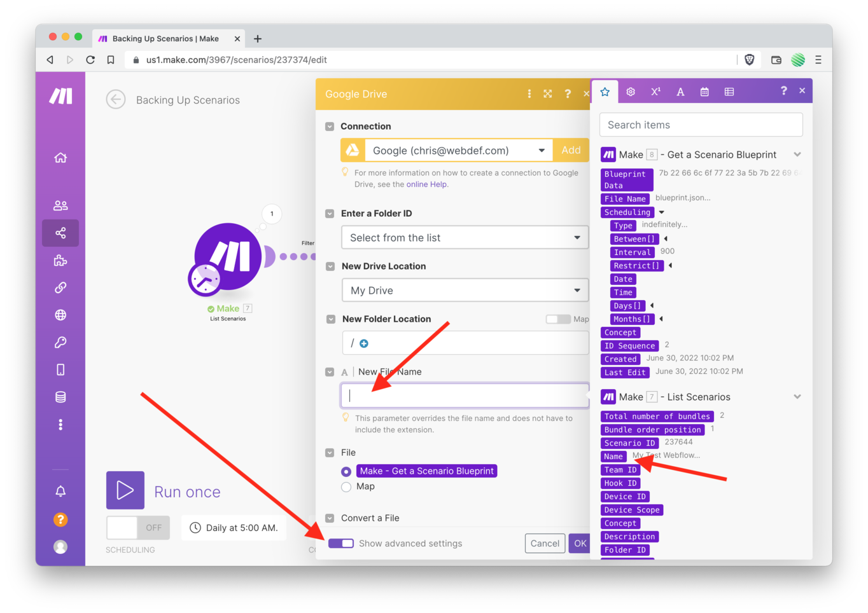Open the Google connection dropdown

[459, 151]
